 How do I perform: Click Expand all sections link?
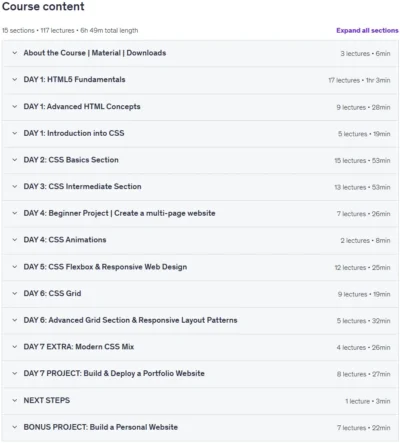(x=367, y=30)
